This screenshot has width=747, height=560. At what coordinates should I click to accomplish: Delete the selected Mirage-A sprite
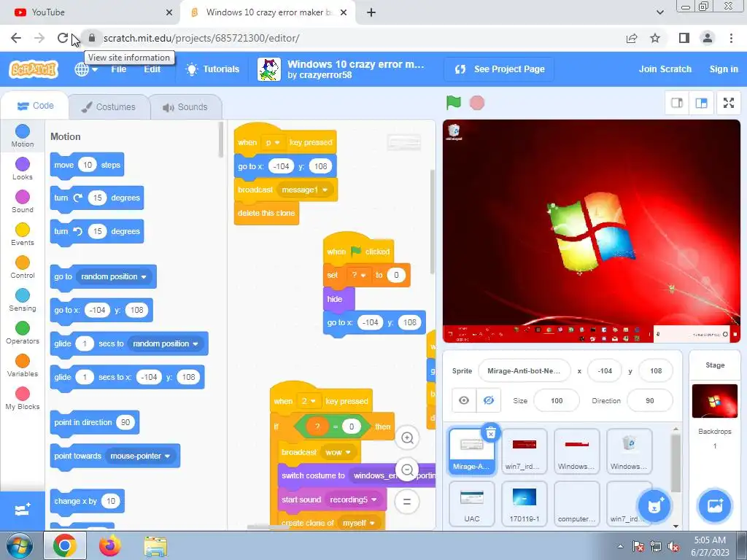491,433
